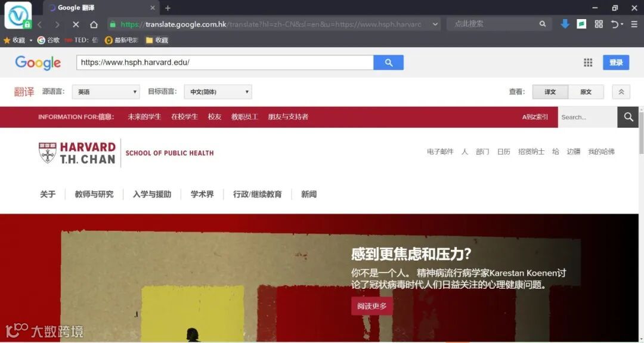Click the blue translate search button

(x=389, y=63)
